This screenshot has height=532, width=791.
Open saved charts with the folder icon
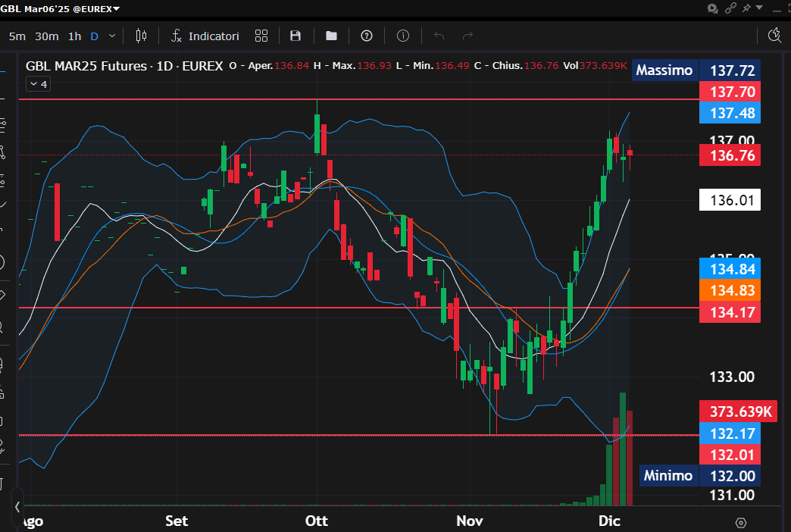[x=331, y=36]
